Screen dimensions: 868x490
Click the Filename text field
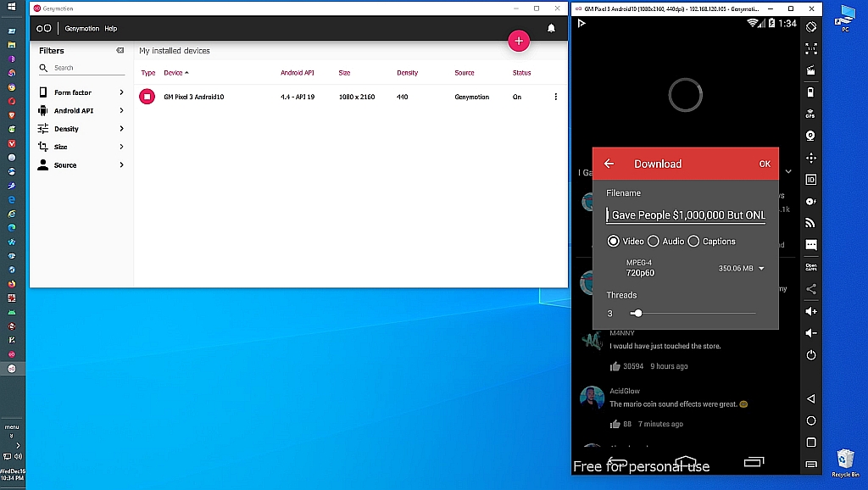click(686, 214)
